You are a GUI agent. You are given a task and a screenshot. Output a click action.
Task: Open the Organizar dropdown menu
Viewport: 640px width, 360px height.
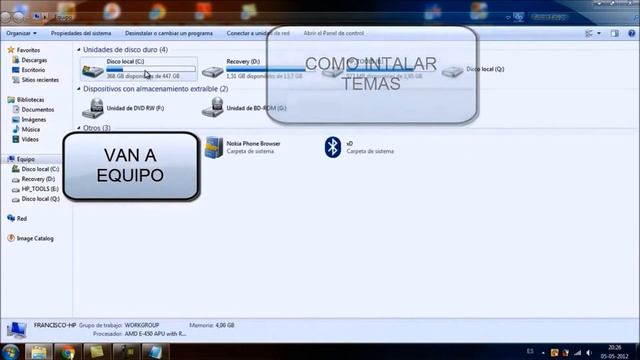21,33
